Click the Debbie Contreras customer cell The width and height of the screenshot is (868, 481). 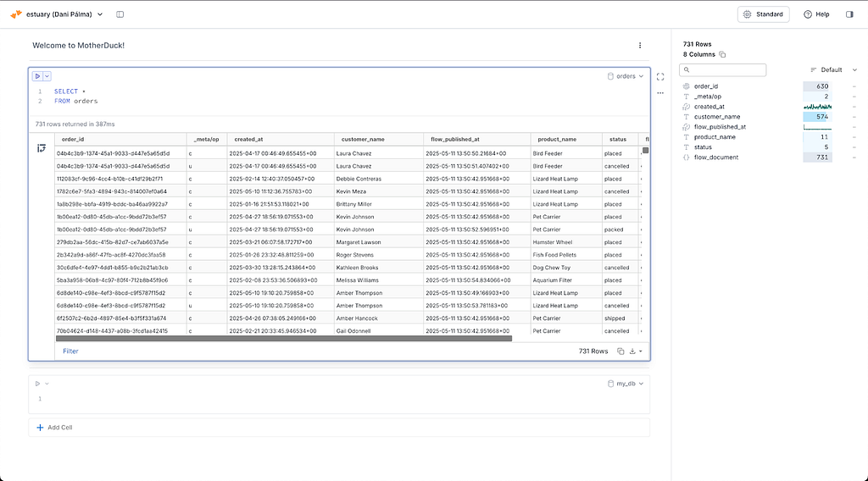379,180
